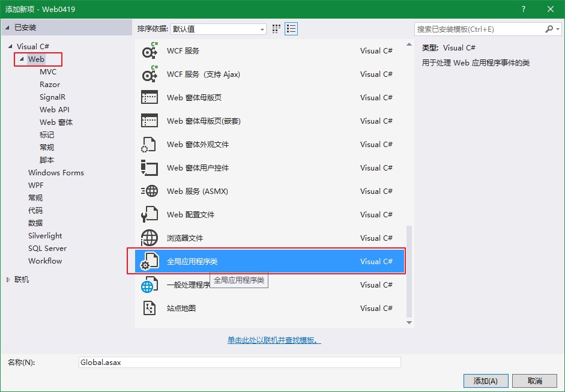Click the WCF 服务 (支持 Ajax) icon
The image size is (565, 392).
click(149, 74)
